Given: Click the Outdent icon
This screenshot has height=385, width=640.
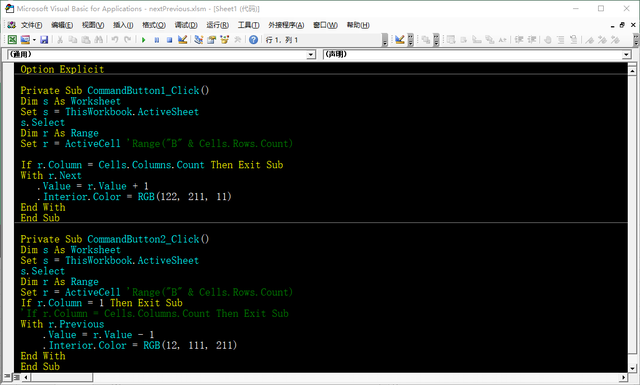Looking at the screenshot, I should tap(532, 40).
